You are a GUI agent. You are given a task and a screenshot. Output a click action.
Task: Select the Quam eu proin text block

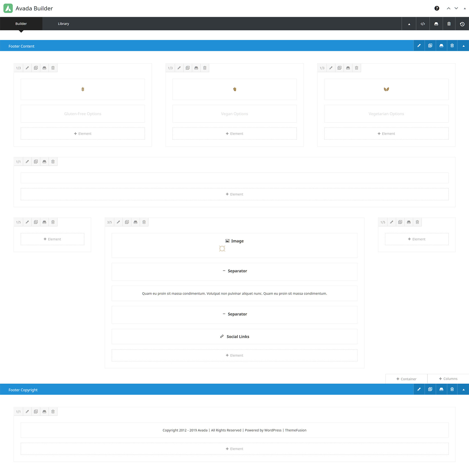pyautogui.click(x=235, y=293)
